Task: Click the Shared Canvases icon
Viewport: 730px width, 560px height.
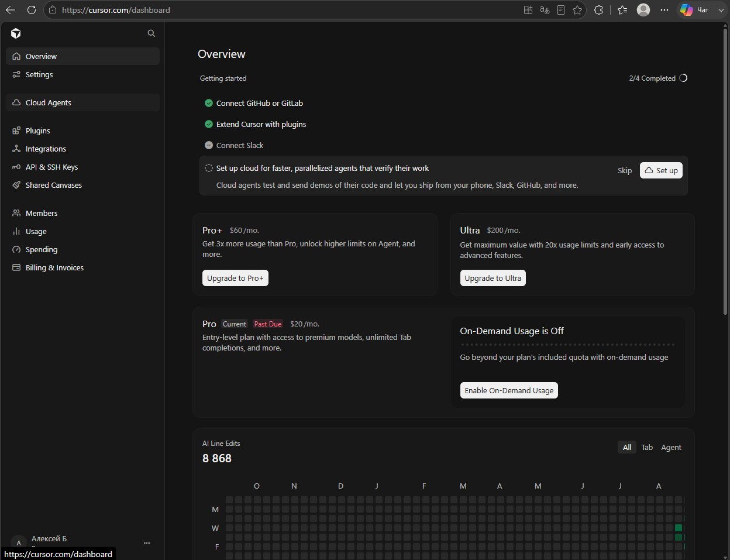Action: point(16,185)
